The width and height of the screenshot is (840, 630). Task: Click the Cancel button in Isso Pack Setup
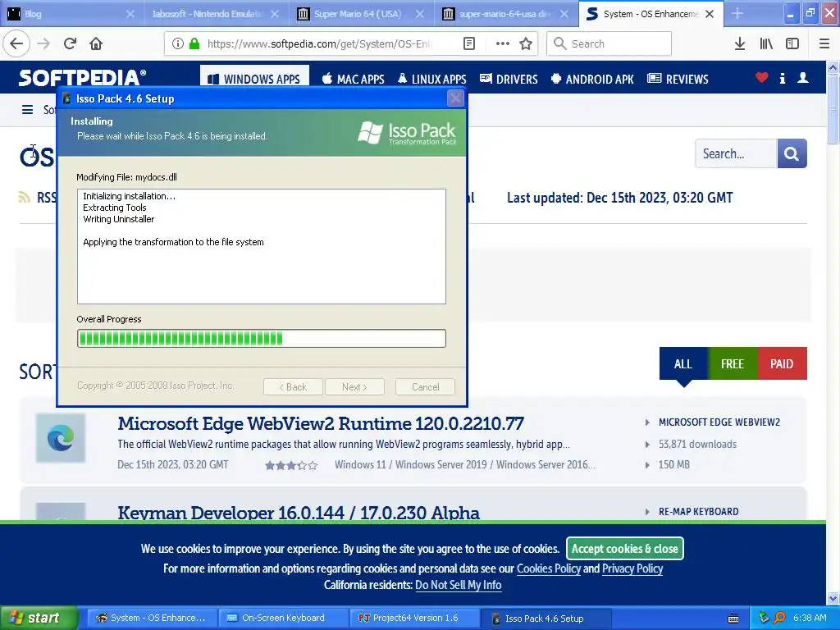[426, 387]
